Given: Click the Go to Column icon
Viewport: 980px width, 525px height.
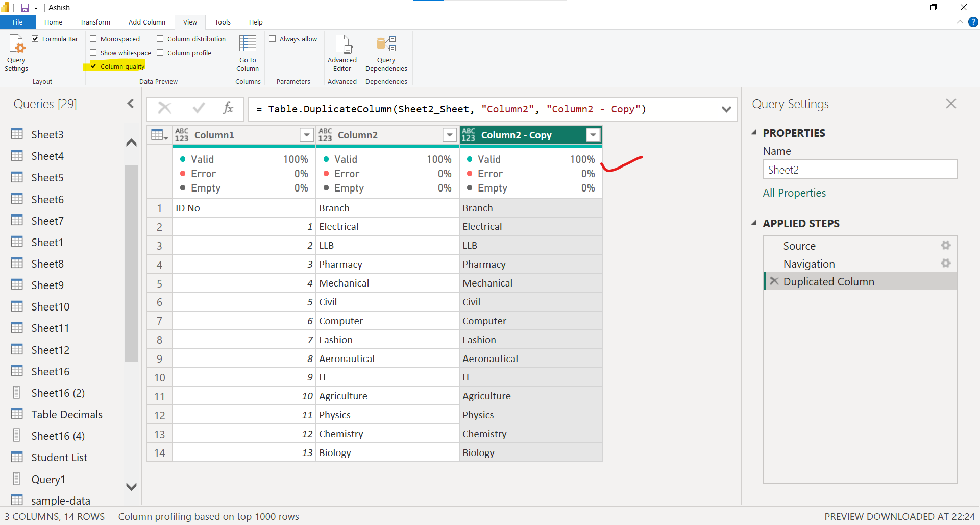Looking at the screenshot, I should point(248,53).
